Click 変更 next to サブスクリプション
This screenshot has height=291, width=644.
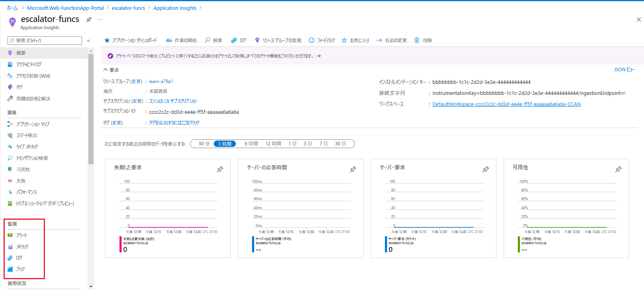click(x=137, y=101)
